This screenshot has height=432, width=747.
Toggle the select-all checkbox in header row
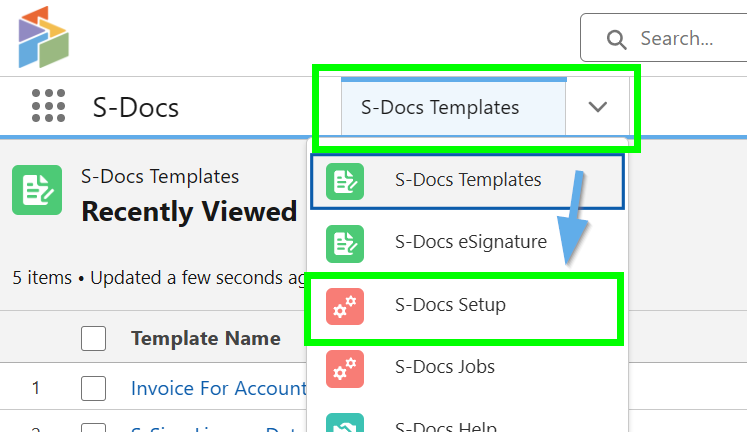click(x=93, y=339)
